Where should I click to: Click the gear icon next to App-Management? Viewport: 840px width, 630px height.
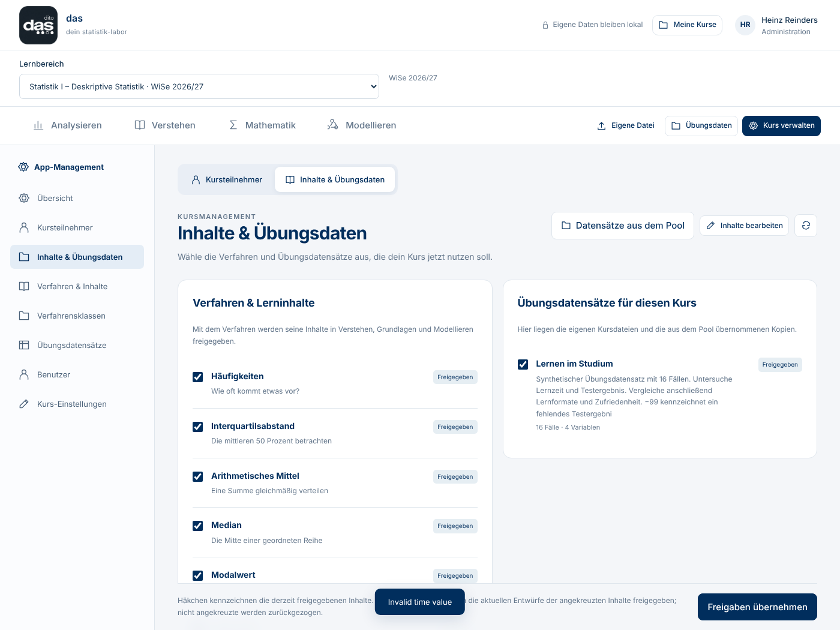click(23, 167)
